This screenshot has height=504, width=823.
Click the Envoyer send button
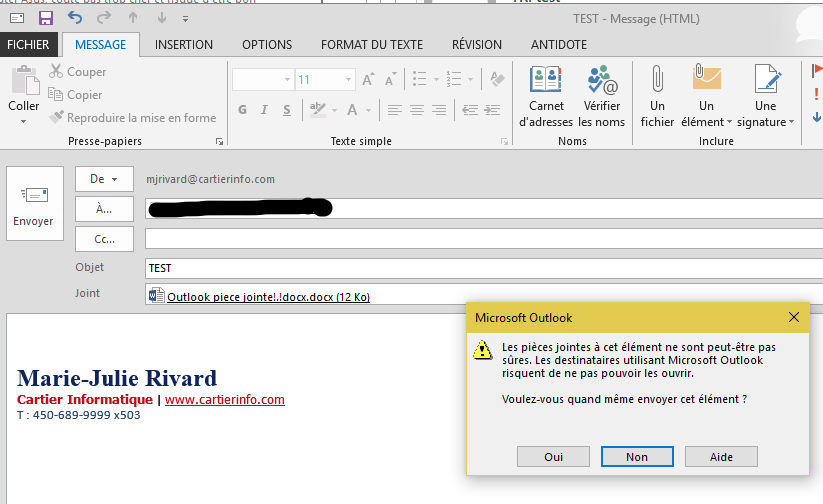coord(35,204)
